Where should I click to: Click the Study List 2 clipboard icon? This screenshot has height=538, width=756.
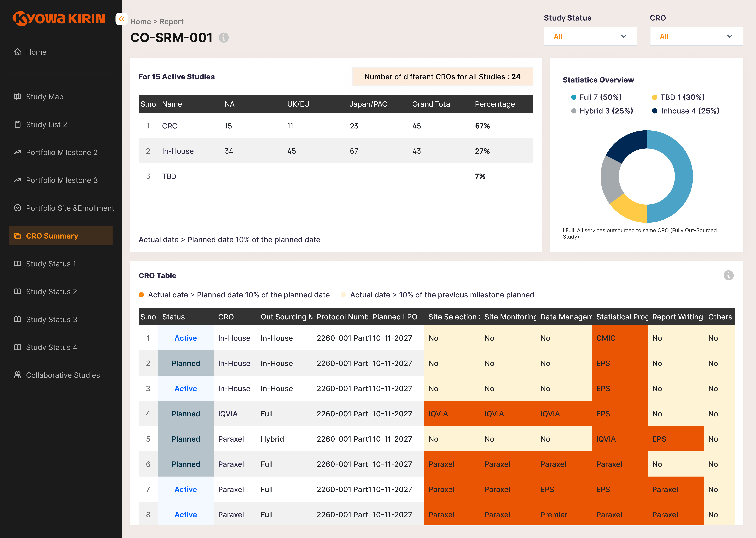(18, 124)
